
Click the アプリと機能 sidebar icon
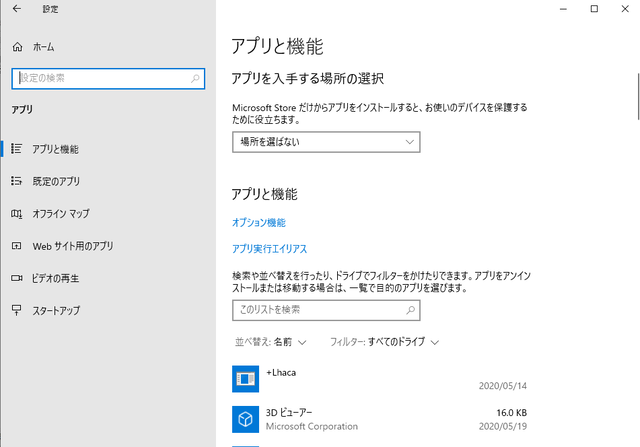click(x=16, y=149)
